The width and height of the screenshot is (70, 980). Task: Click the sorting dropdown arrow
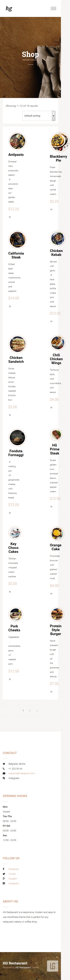(53, 116)
